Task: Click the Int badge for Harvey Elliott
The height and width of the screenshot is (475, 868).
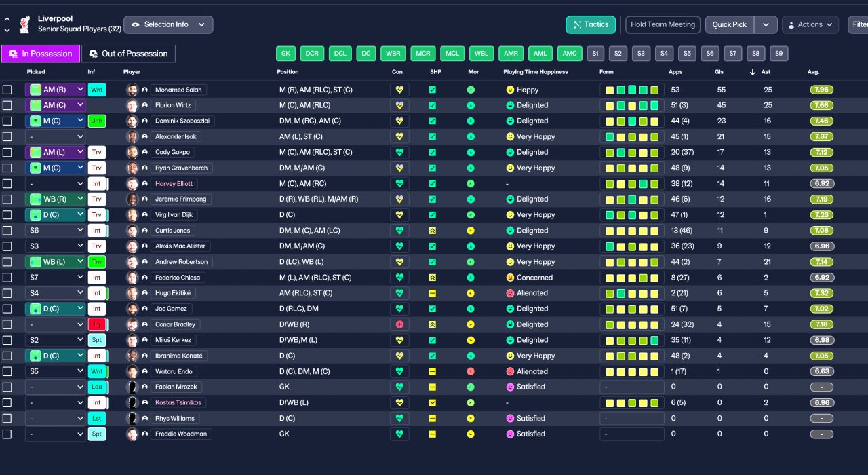Action: 97,183
